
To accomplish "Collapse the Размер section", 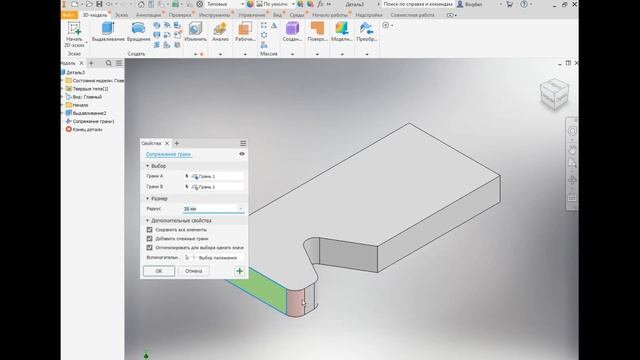I will coord(148,199).
